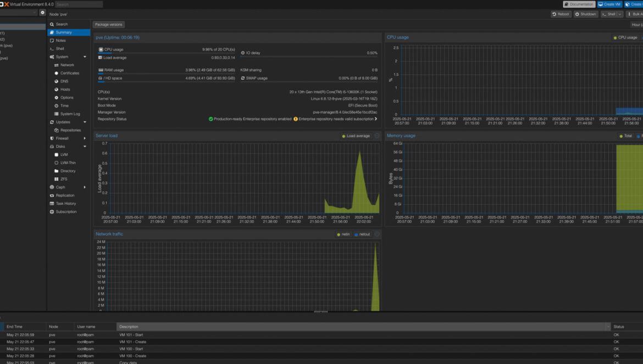Image resolution: width=643 pixels, height=364 pixels.
Task: Expand the Firewall submenu arrow
Action: click(x=85, y=138)
